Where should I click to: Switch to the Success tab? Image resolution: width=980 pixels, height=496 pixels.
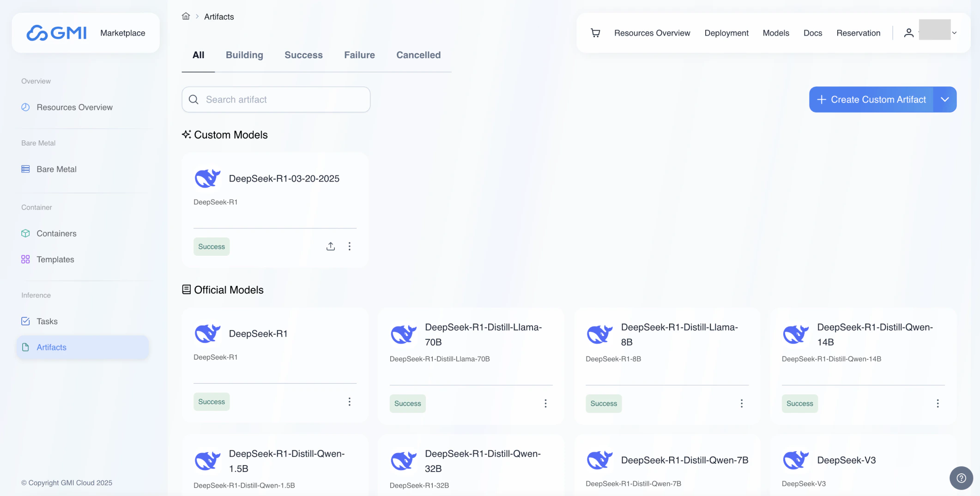(303, 55)
